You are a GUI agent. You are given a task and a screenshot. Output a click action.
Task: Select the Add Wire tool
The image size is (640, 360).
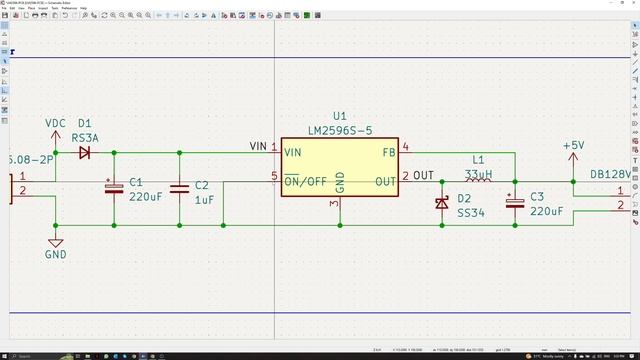(635, 62)
